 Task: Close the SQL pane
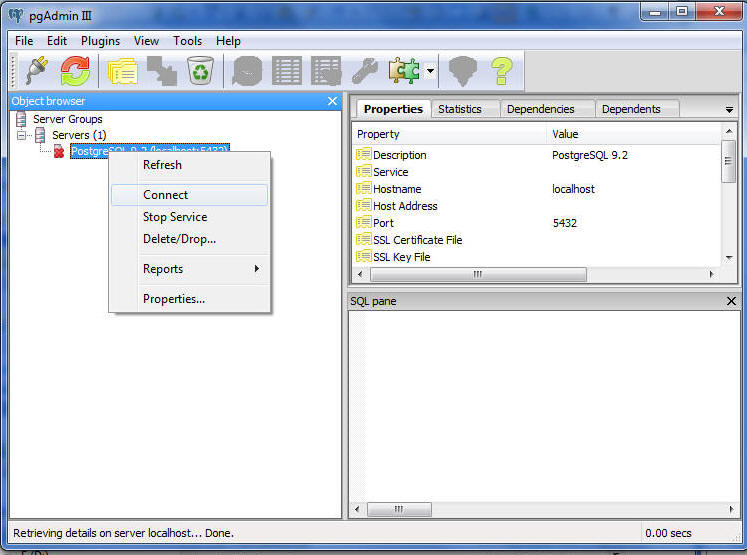(731, 301)
